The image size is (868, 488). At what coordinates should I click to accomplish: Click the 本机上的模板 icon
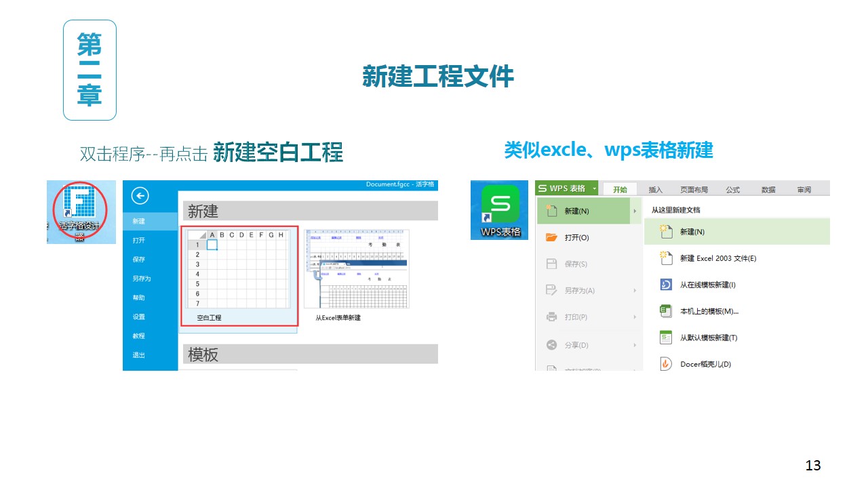(x=665, y=311)
